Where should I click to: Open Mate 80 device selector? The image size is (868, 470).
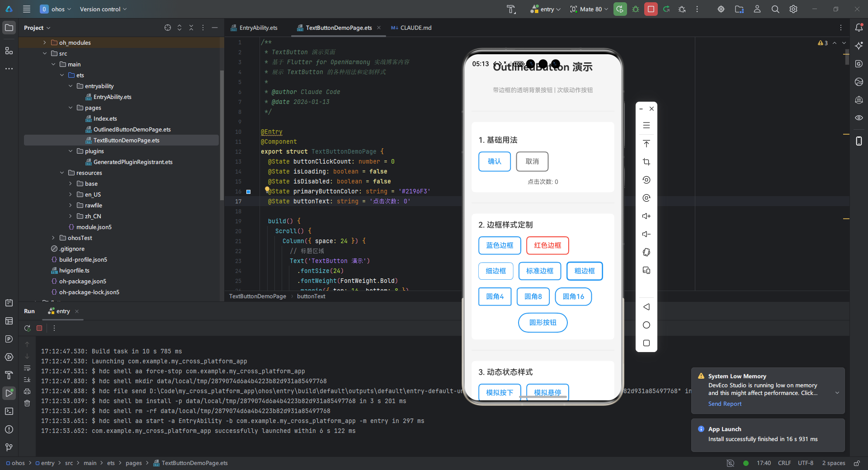590,9
